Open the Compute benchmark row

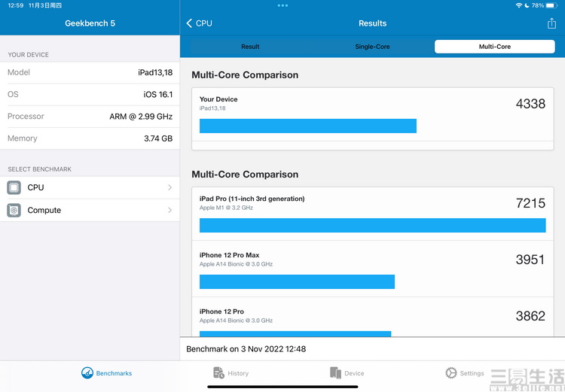90,210
